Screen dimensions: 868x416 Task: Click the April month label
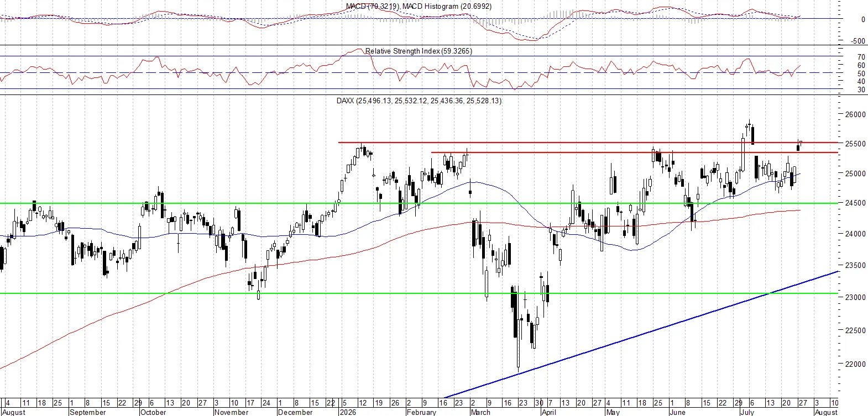click(x=549, y=412)
